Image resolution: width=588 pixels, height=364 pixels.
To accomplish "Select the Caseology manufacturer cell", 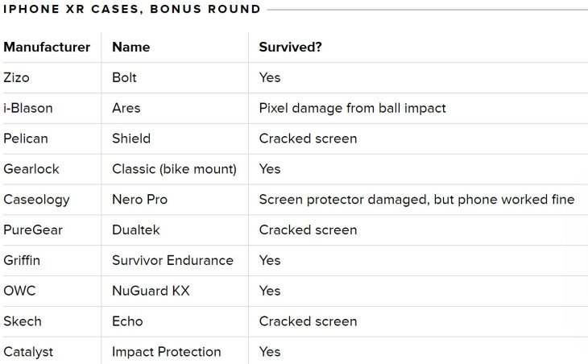I will point(36,200).
